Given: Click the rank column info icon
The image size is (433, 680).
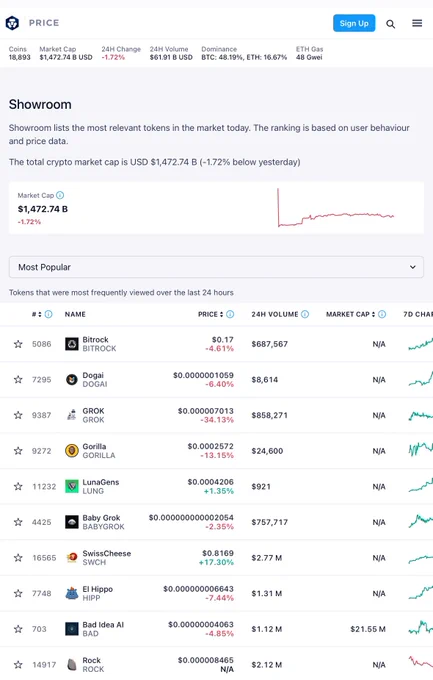Looking at the screenshot, I should point(49,314).
